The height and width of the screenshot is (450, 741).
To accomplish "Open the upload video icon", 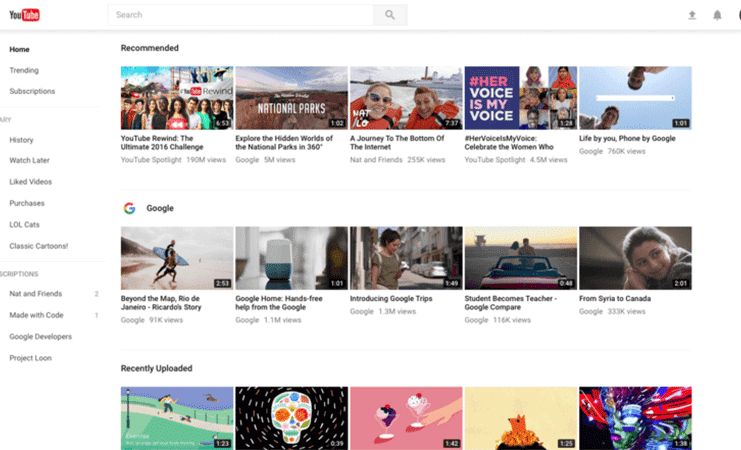I will point(692,15).
